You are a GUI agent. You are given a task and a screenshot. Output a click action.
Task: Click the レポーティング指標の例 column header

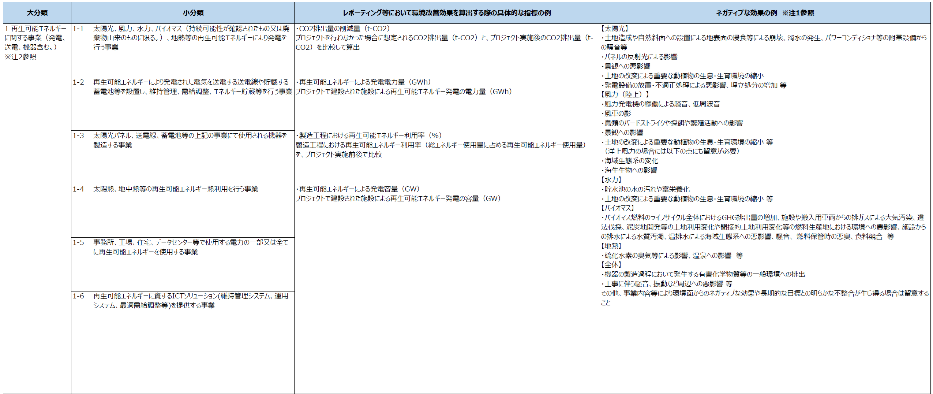point(447,12)
